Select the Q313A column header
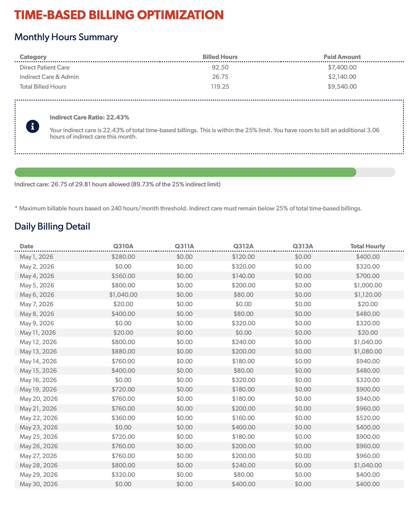 [303, 246]
